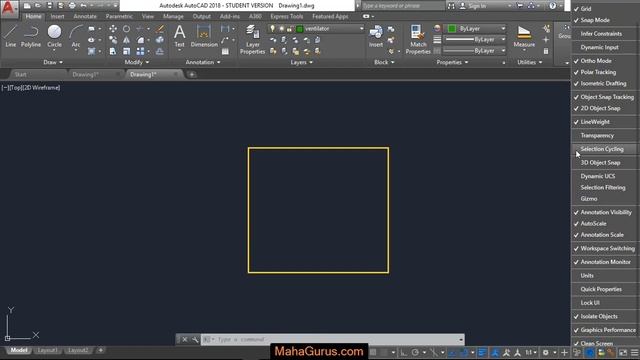Screen dimensions: 640x360
Task: Open the object color ByLayer green swatch dropdown
Action: [x=475, y=29]
